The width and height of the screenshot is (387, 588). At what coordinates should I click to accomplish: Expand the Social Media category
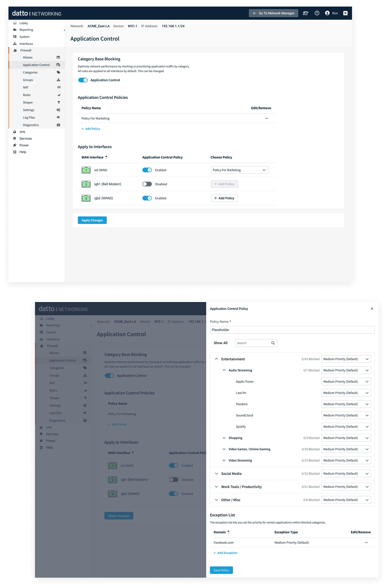click(x=217, y=474)
